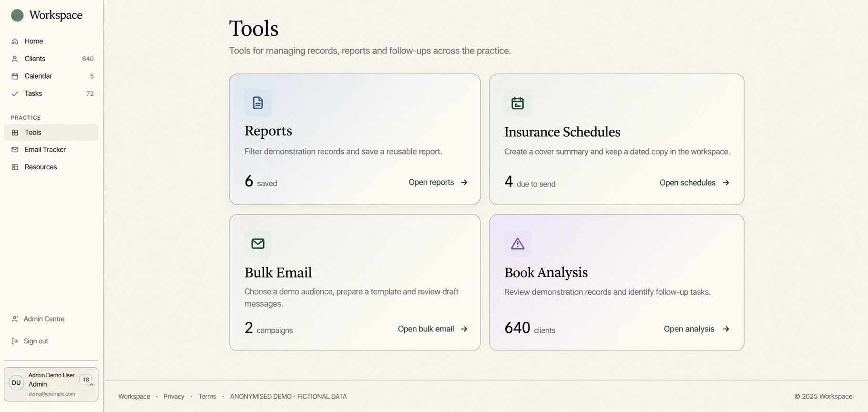
Task: Click the green Workspace logo circle
Action: 17,15
